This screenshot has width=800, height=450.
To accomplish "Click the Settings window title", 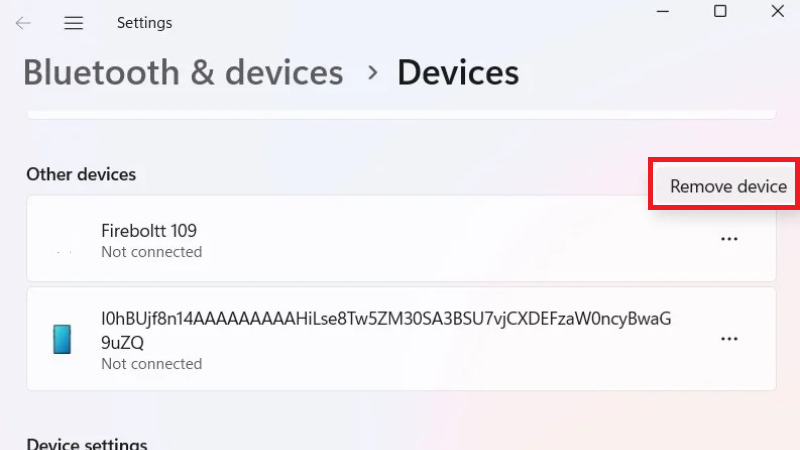I will click(144, 22).
